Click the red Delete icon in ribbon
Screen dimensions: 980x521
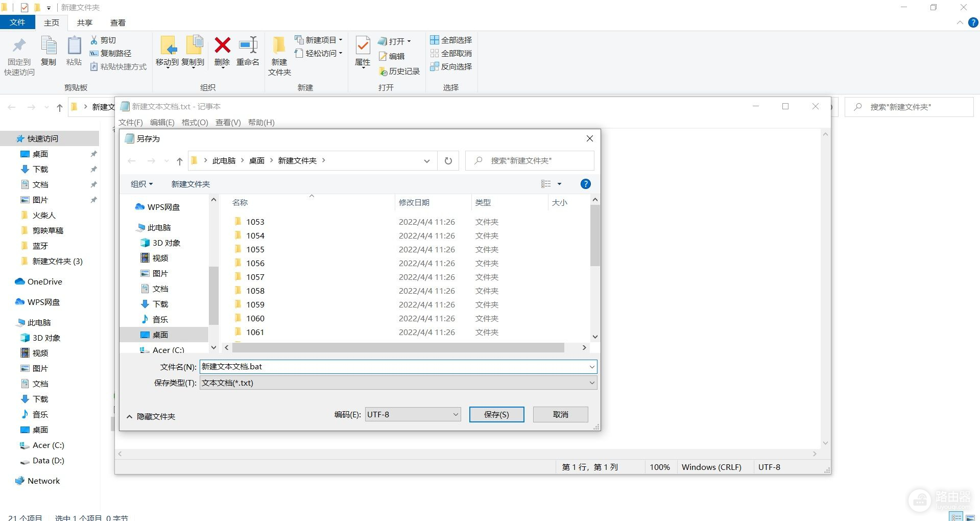pos(222,46)
